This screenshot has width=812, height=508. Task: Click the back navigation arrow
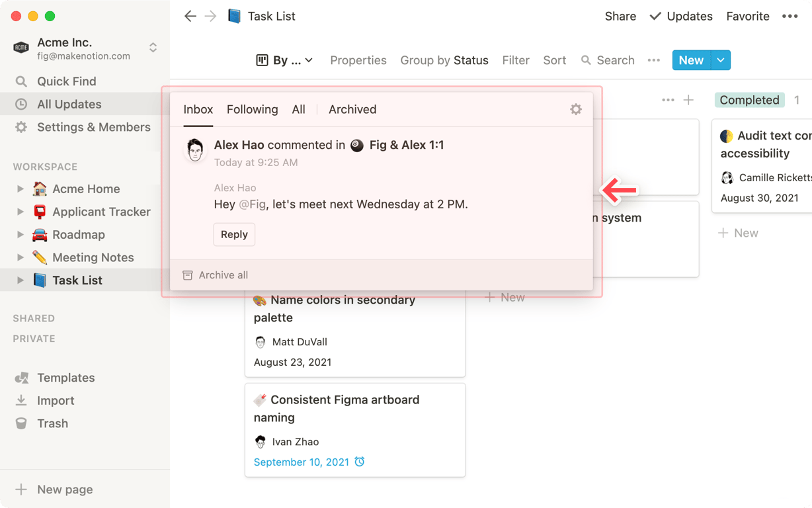[190, 17]
